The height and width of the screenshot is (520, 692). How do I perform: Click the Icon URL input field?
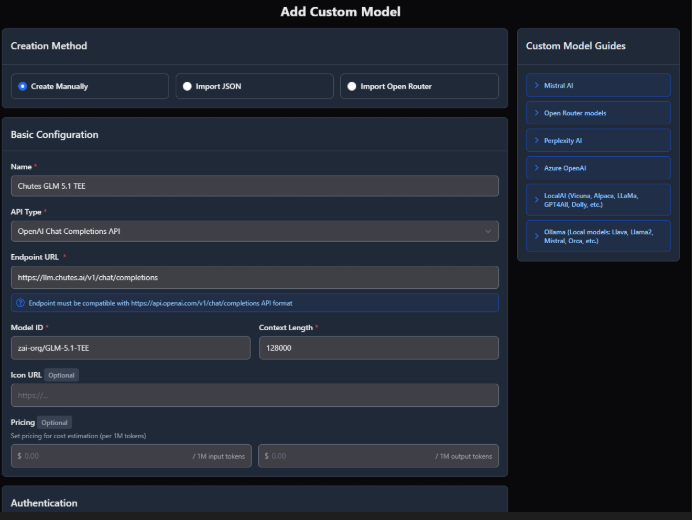[x=255, y=395]
